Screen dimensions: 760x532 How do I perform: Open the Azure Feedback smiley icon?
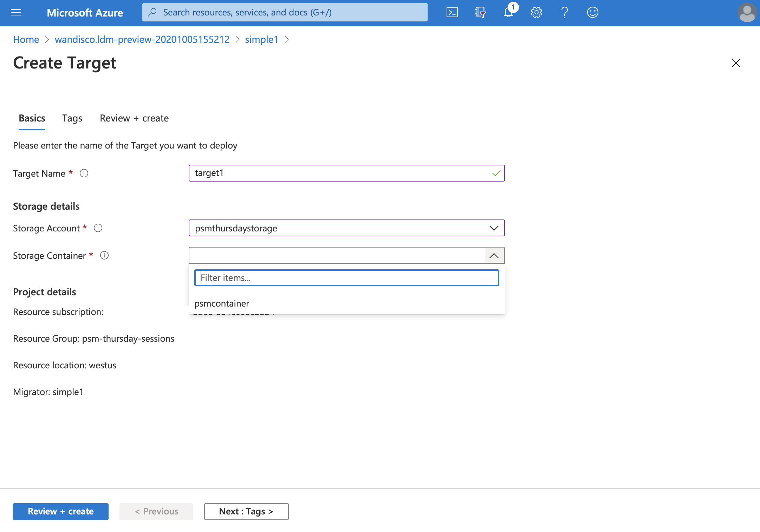pos(592,13)
